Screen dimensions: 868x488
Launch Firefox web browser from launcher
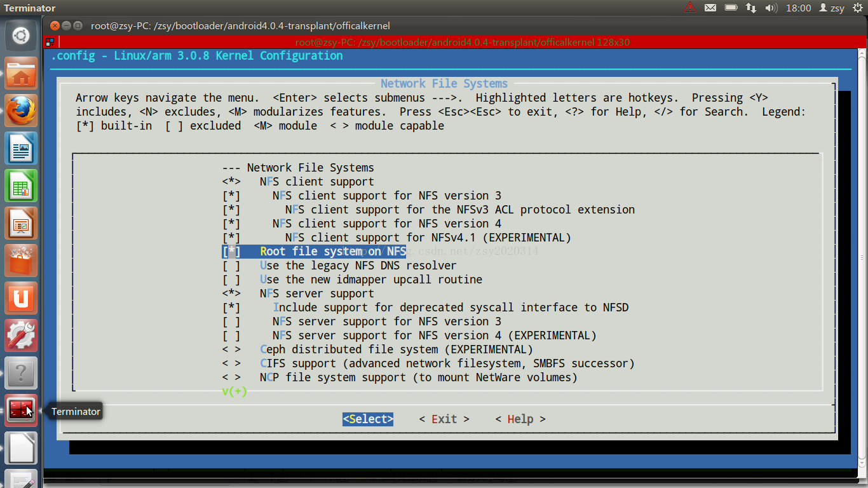tap(21, 111)
